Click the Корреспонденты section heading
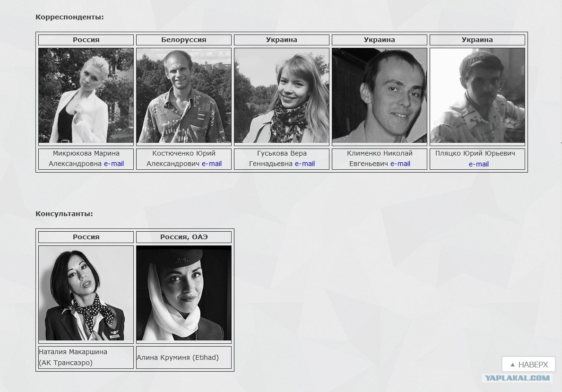 click(69, 17)
